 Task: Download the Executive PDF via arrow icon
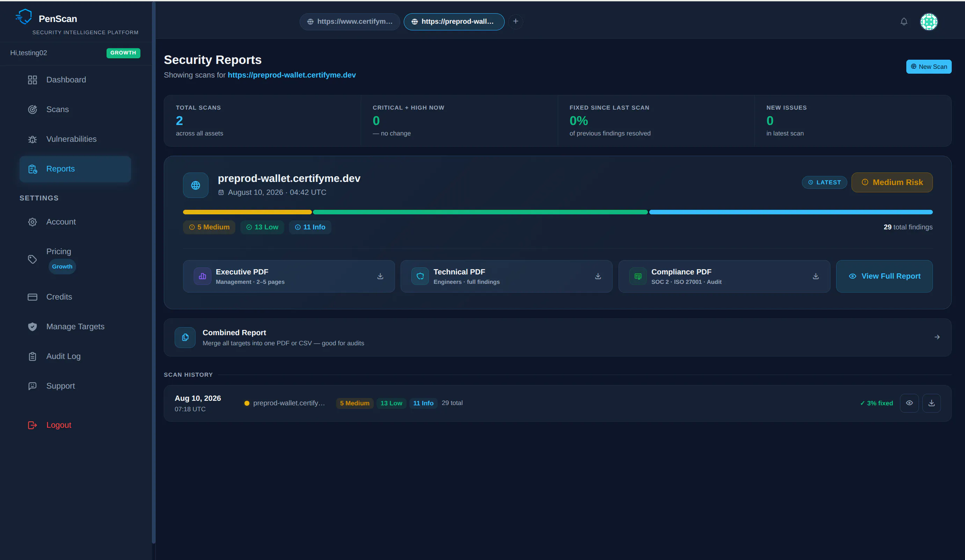pos(380,276)
